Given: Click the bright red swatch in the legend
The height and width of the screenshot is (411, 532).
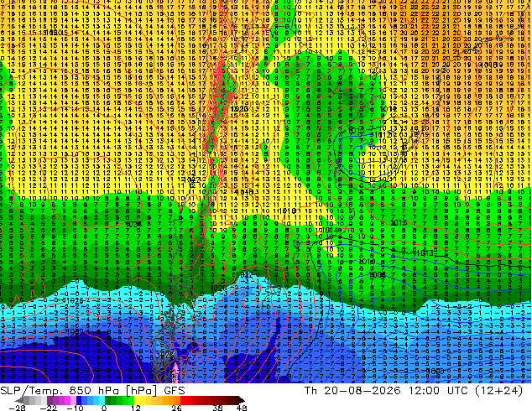Looking at the screenshot, I should 184,400.
